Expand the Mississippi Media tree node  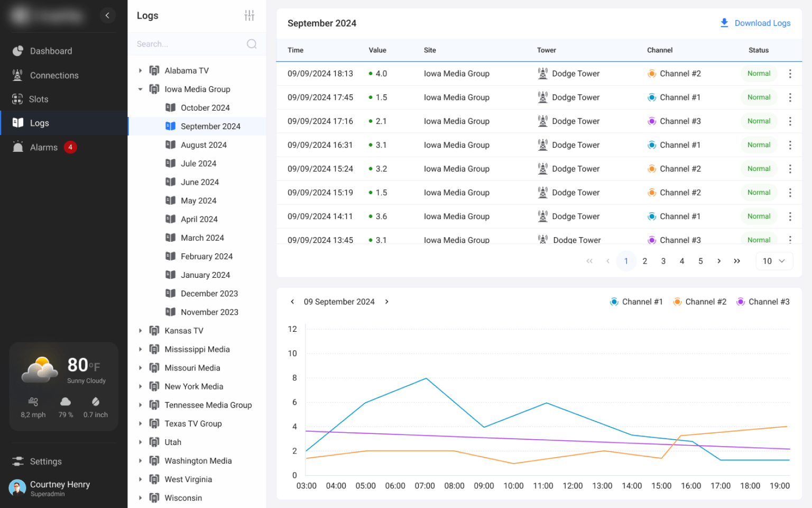tap(140, 349)
